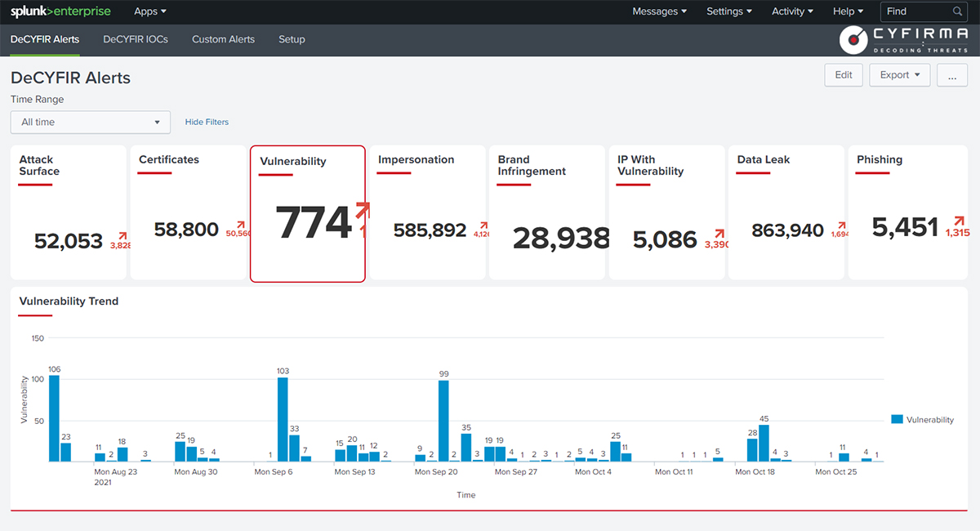Switch to the DeCYFIR Alerts tab
Viewport: 980px width, 531px height.
(x=45, y=39)
